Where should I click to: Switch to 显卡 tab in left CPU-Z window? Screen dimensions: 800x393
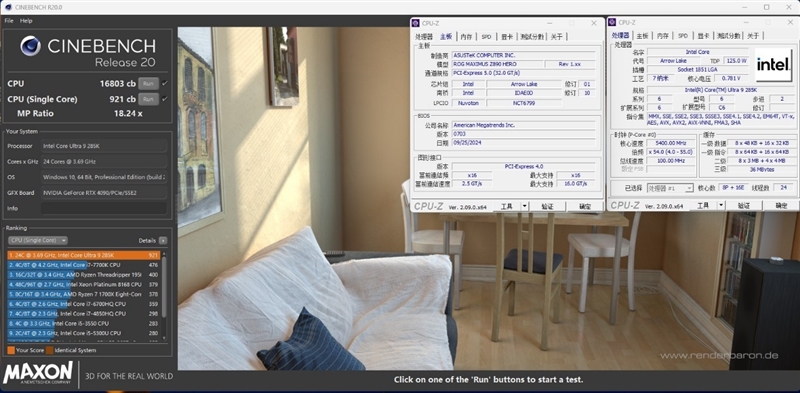tap(507, 37)
